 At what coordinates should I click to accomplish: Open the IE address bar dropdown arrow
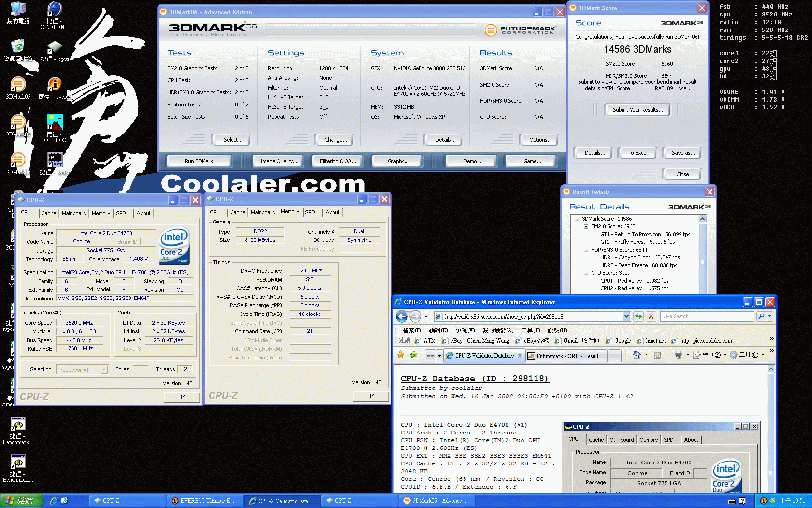[627, 316]
